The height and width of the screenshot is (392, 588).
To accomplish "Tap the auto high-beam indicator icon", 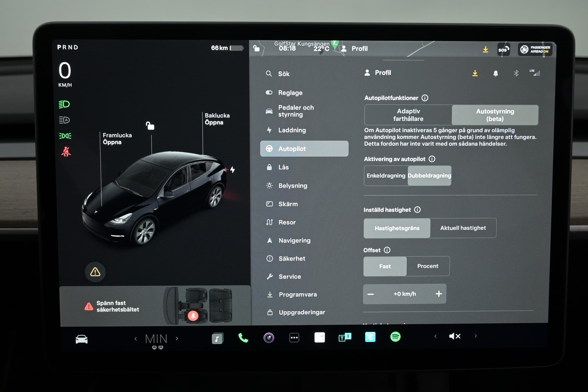I will [64, 120].
